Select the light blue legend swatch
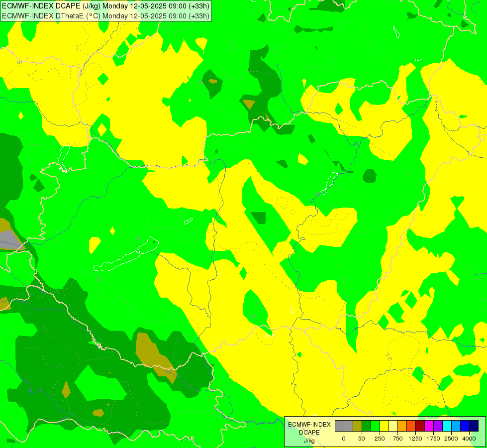The image size is (487, 448). tap(456, 426)
